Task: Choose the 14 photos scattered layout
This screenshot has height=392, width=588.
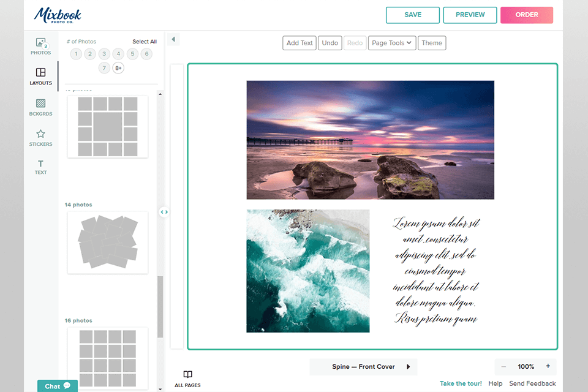Action: click(108, 243)
